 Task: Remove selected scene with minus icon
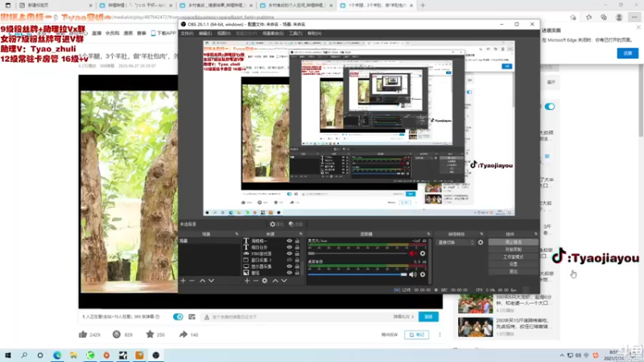click(192, 281)
